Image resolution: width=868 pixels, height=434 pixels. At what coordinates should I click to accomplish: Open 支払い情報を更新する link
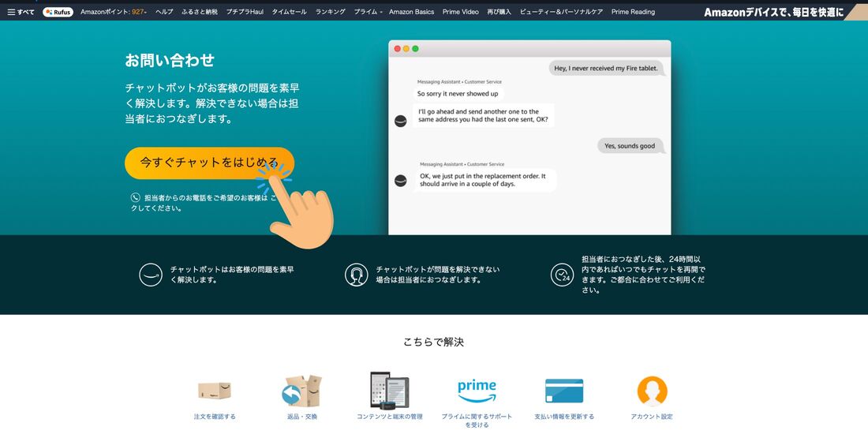click(564, 417)
